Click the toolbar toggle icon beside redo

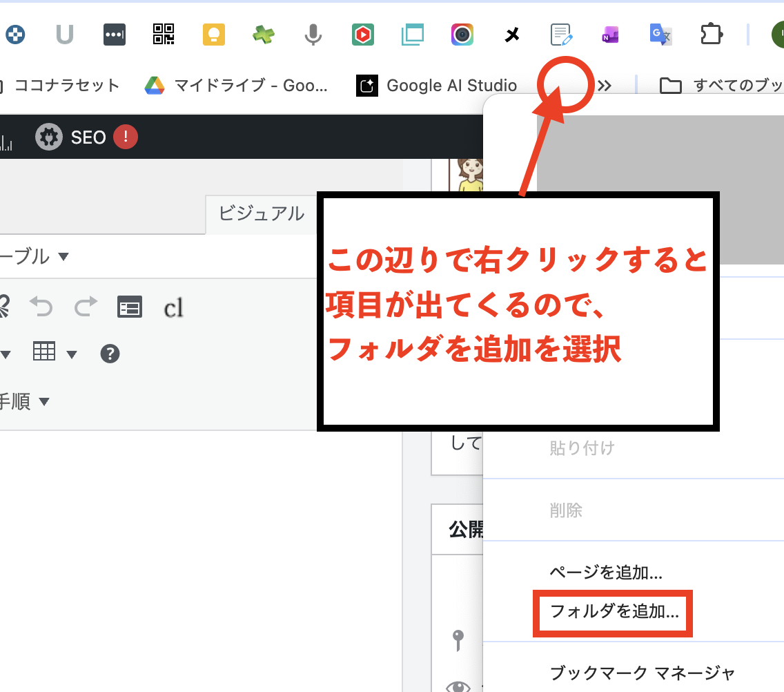[x=130, y=307]
